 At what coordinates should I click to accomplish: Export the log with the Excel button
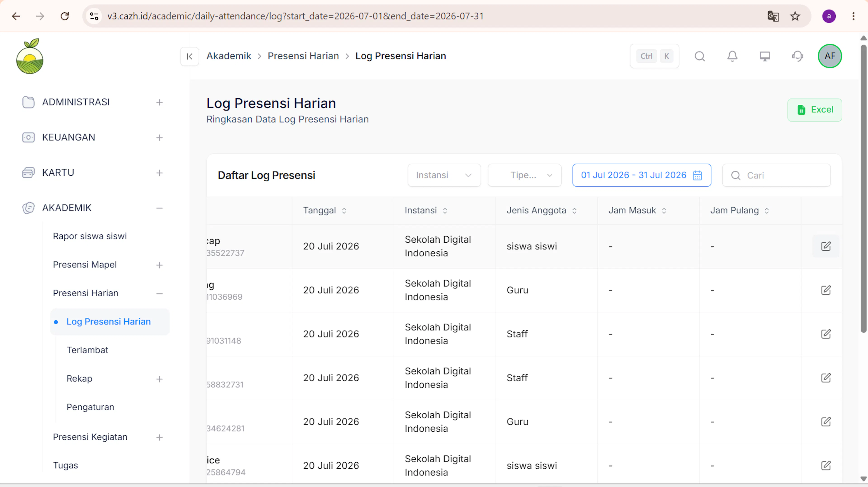(x=814, y=110)
